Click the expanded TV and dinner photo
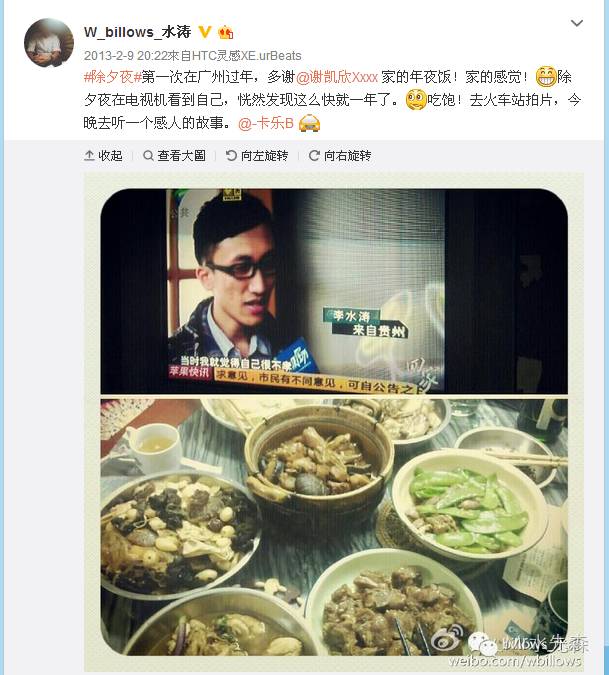 click(334, 422)
